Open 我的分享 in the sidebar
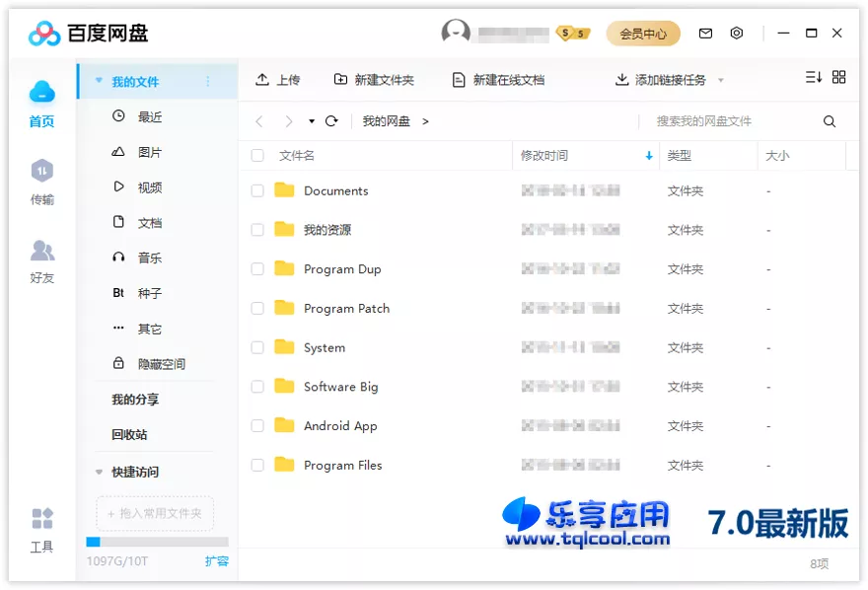The image size is (868, 590). coord(135,399)
